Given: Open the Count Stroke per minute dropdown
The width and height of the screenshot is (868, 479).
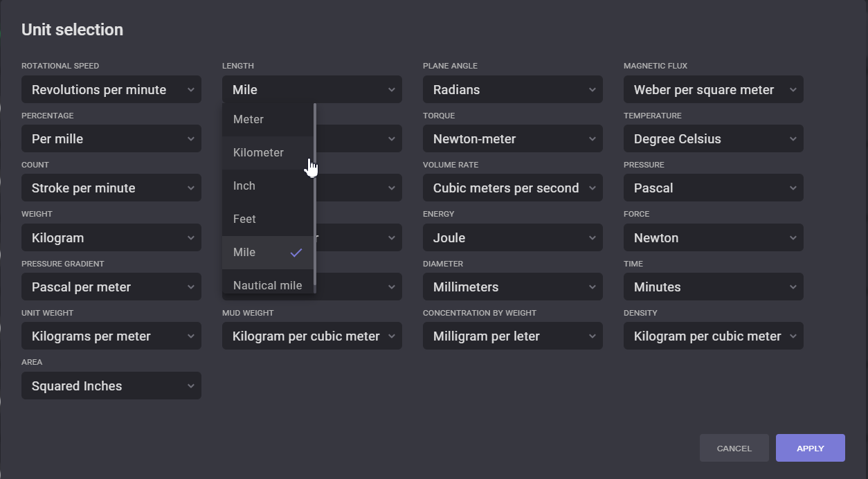Looking at the screenshot, I should pyautogui.click(x=111, y=188).
